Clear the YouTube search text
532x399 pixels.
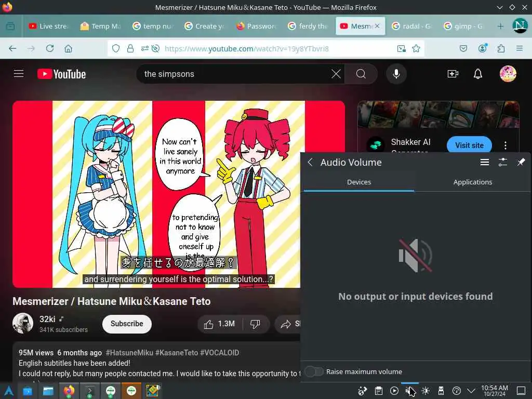tap(336, 74)
